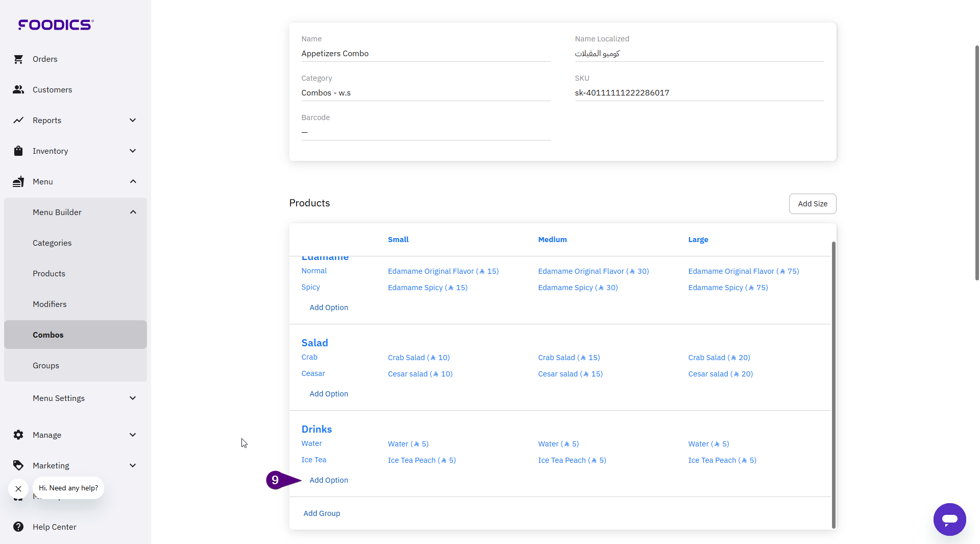Open the chat support bubble

point(949,519)
